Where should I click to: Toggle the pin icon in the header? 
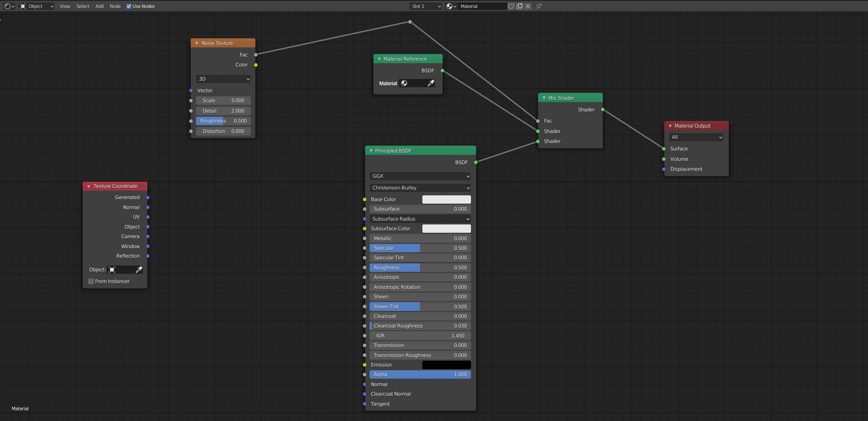point(539,6)
